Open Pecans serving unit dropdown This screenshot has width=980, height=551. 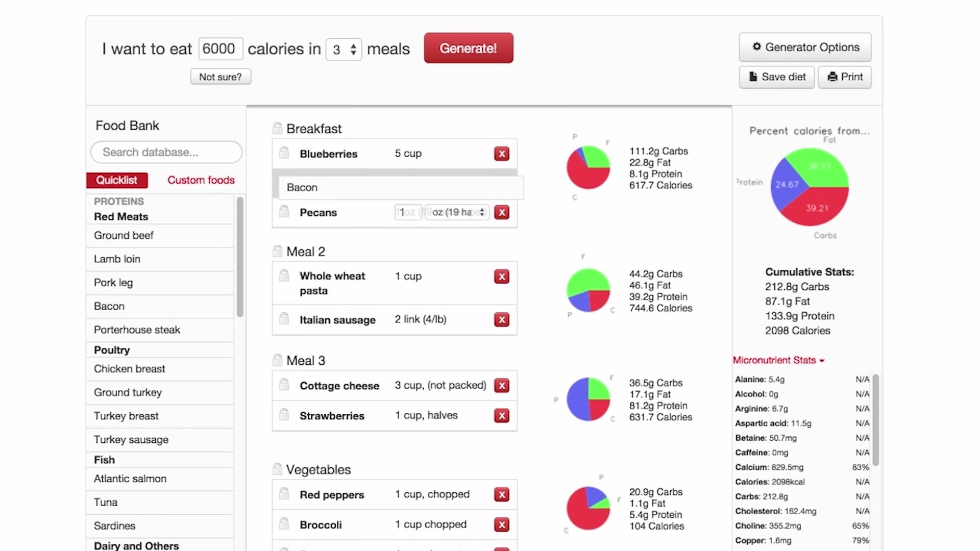coord(457,212)
